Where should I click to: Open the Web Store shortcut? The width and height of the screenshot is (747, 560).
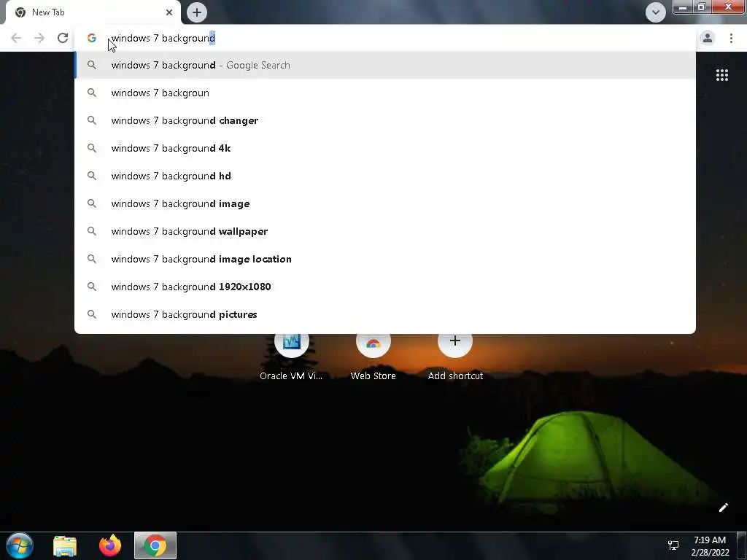pos(373,355)
